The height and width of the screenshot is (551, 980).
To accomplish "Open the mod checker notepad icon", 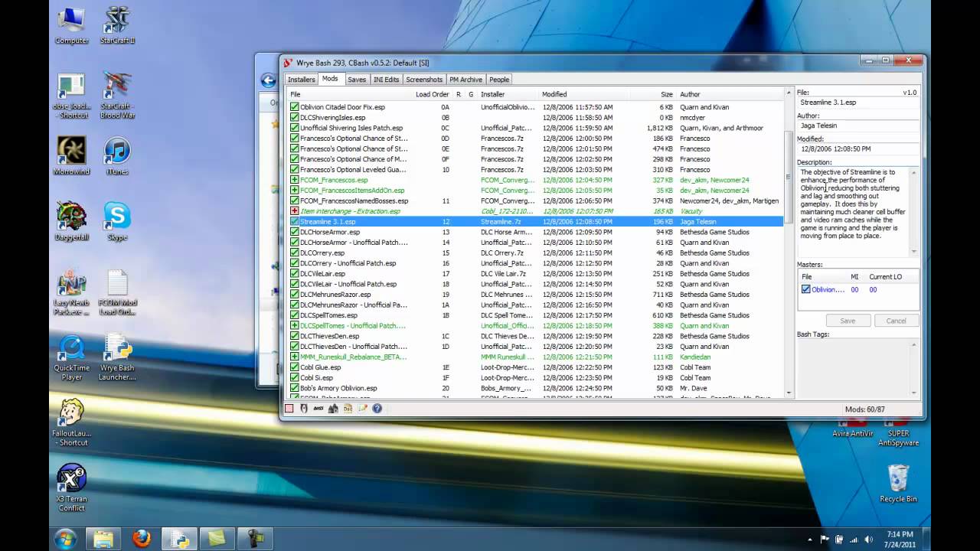I will [362, 409].
